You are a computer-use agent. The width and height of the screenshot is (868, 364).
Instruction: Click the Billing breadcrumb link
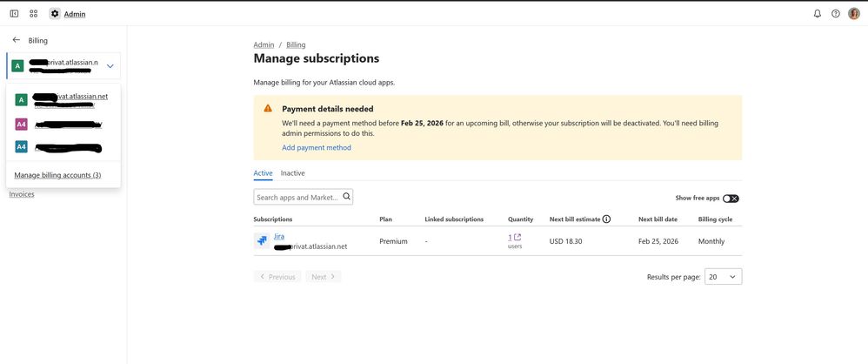coord(296,45)
